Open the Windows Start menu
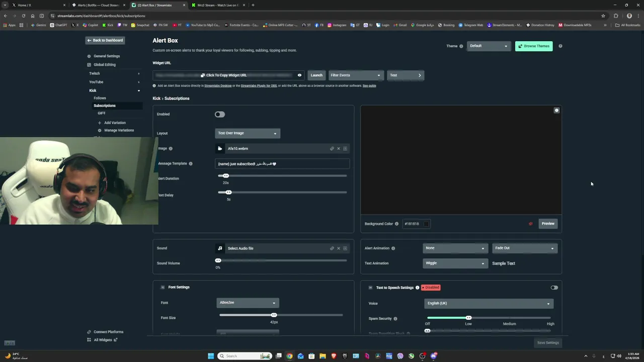Viewport: 644px width, 362px height. (x=211, y=356)
